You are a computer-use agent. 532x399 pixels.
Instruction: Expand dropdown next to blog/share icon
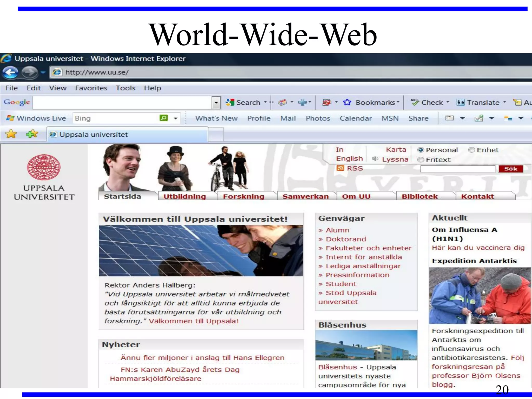tap(491, 118)
